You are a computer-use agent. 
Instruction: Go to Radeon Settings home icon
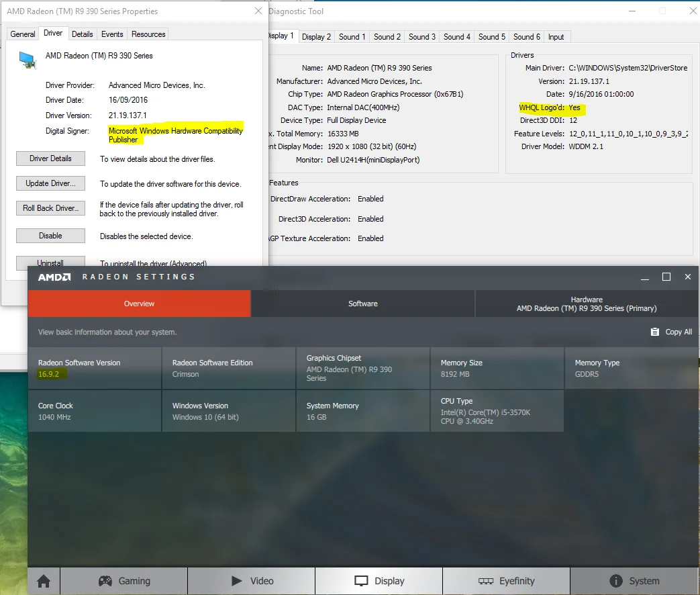[44, 581]
